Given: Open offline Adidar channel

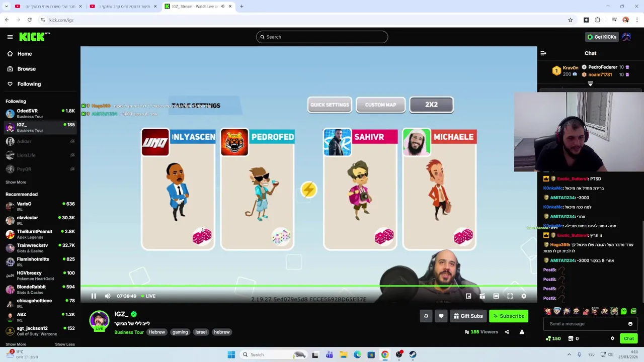Looking at the screenshot, I should [40, 142].
